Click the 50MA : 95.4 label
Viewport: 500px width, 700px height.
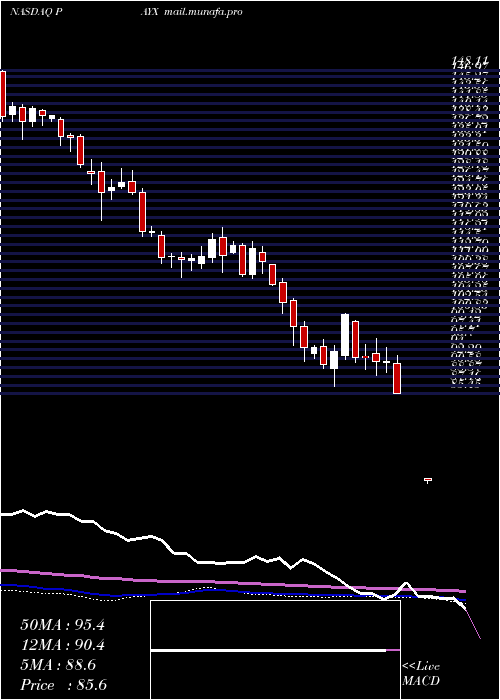click(x=62, y=625)
